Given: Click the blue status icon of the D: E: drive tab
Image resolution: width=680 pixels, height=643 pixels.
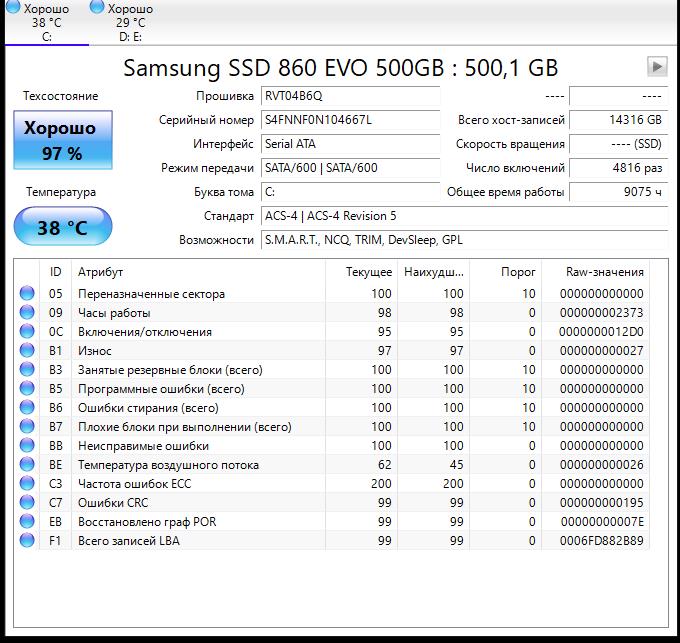Looking at the screenshot, I should 97,6.
